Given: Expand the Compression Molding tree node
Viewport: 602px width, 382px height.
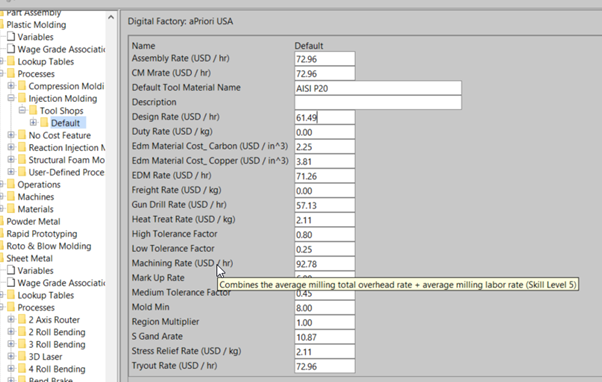Looking at the screenshot, I should tap(11, 86).
